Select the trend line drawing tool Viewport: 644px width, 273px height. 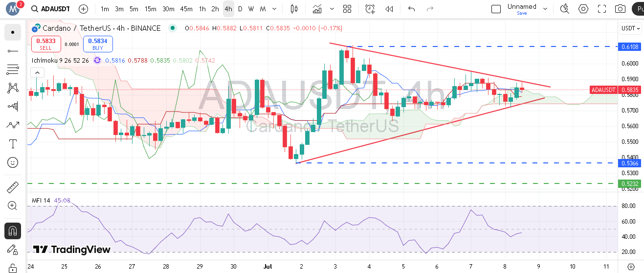click(x=13, y=51)
